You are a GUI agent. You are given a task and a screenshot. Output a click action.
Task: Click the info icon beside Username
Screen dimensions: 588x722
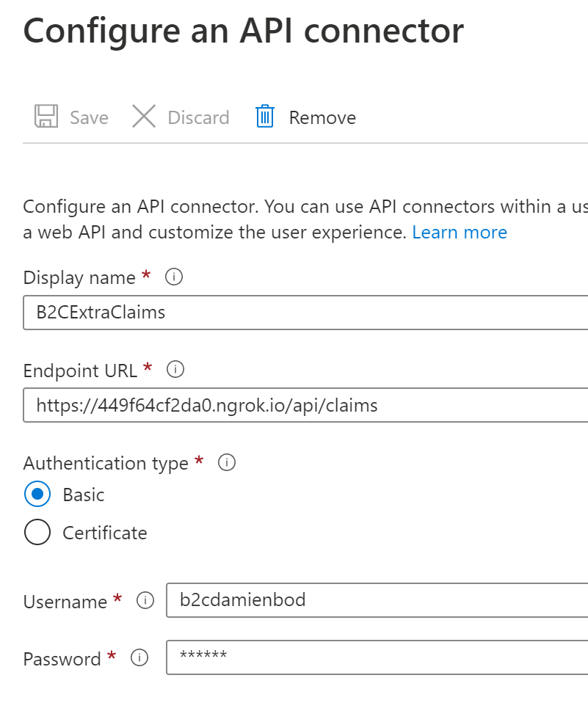146,600
